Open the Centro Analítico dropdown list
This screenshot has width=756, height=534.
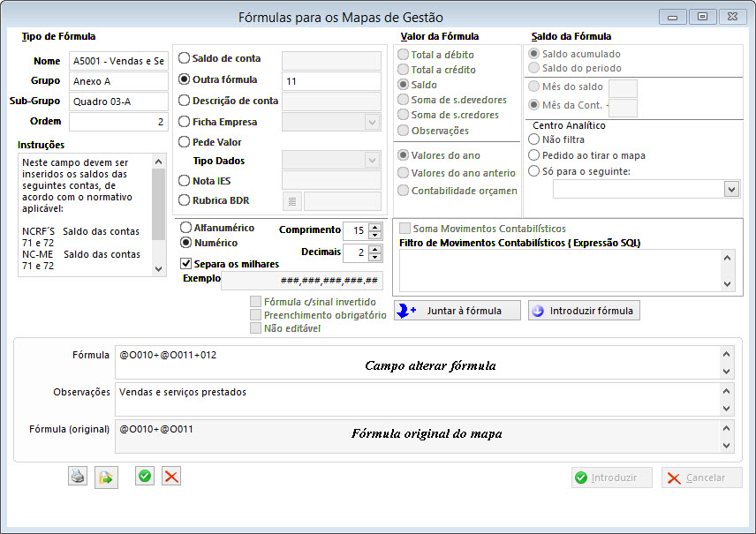pos(730,189)
